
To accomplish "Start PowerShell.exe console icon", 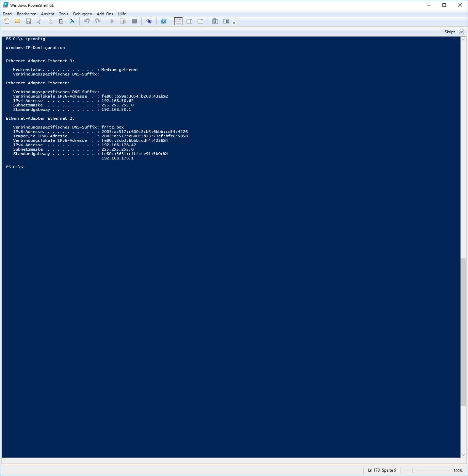I will (164, 21).
